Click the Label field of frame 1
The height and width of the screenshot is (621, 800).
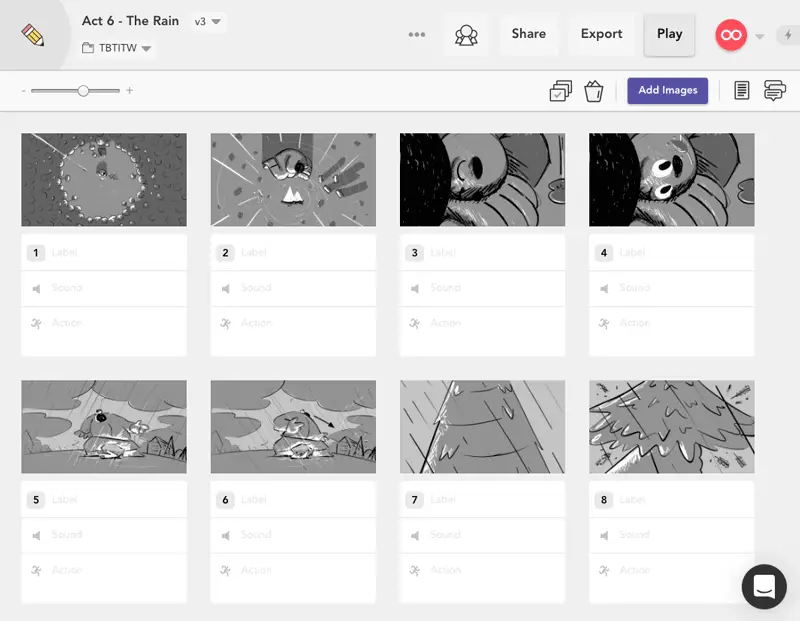click(104, 253)
